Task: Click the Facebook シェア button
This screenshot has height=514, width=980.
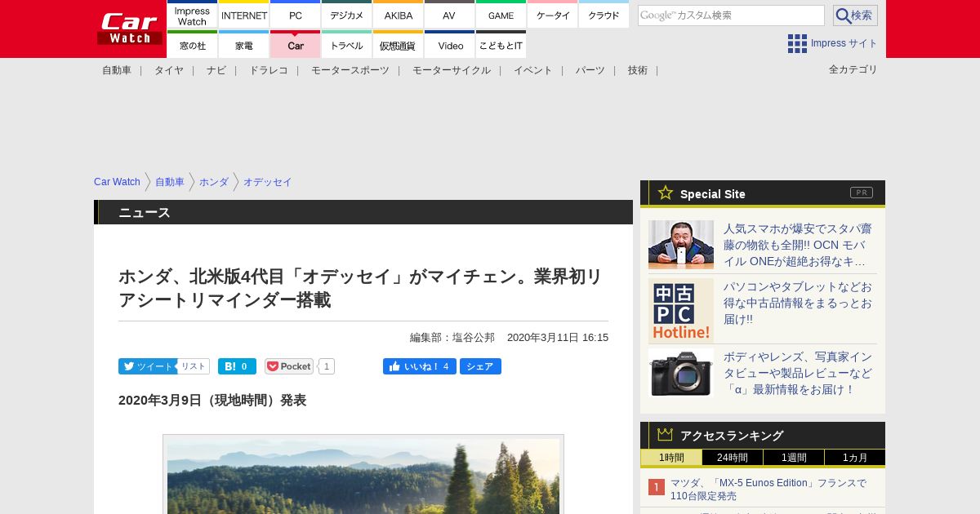Action: [480, 366]
